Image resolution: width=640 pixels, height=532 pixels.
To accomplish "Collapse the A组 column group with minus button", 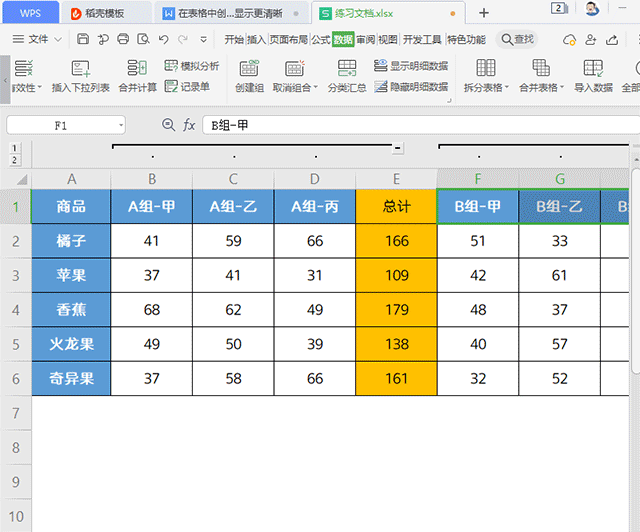I will tap(397, 148).
